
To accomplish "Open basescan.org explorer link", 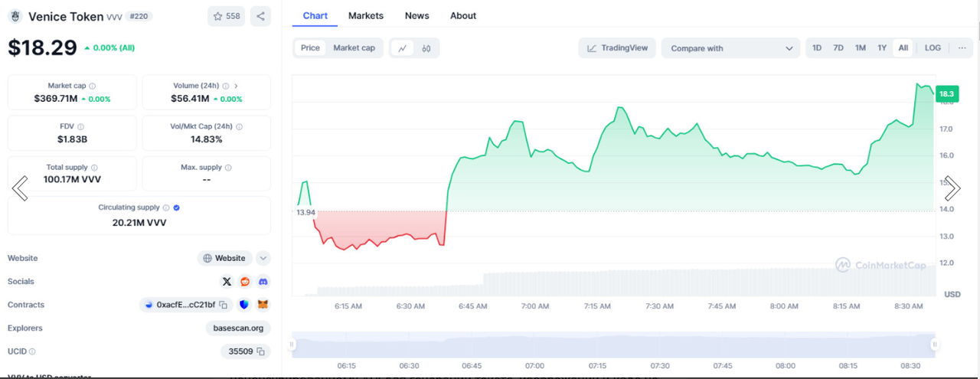I will click(238, 328).
